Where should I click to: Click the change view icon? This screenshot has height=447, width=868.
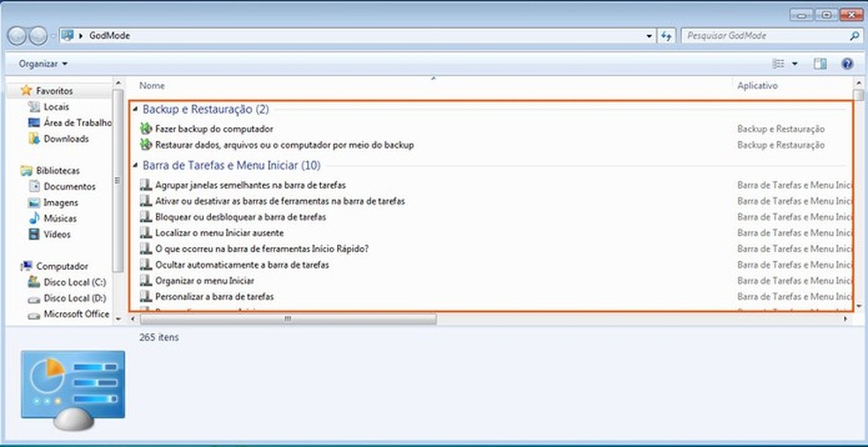coord(779,64)
